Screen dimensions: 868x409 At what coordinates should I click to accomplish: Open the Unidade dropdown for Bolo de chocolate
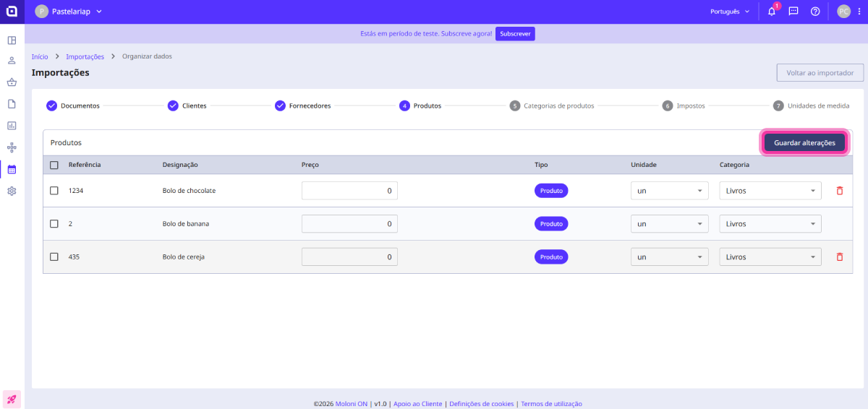670,191
